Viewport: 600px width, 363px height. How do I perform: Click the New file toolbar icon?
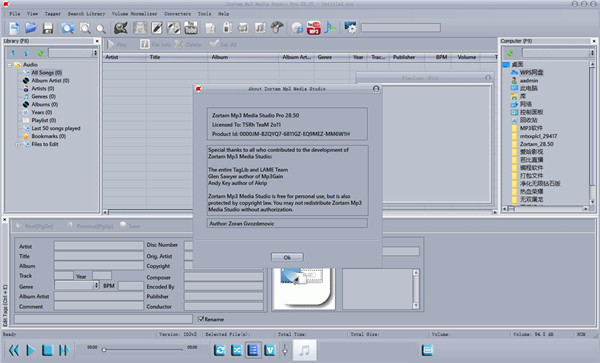(x=14, y=28)
